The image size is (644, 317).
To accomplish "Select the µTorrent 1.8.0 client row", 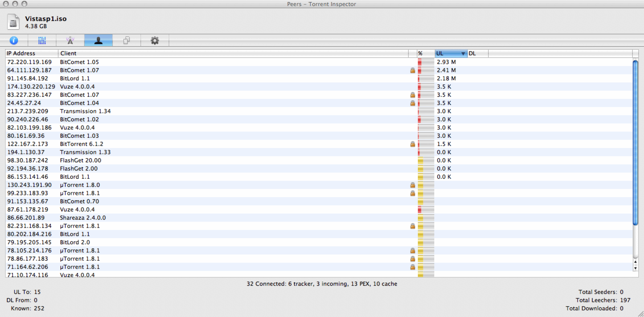I will (319, 185).
